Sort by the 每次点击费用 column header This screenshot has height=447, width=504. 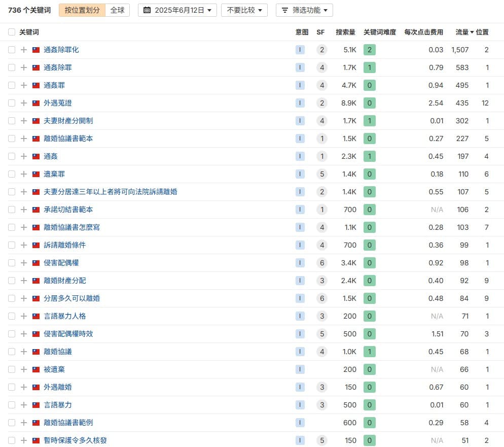424,32
